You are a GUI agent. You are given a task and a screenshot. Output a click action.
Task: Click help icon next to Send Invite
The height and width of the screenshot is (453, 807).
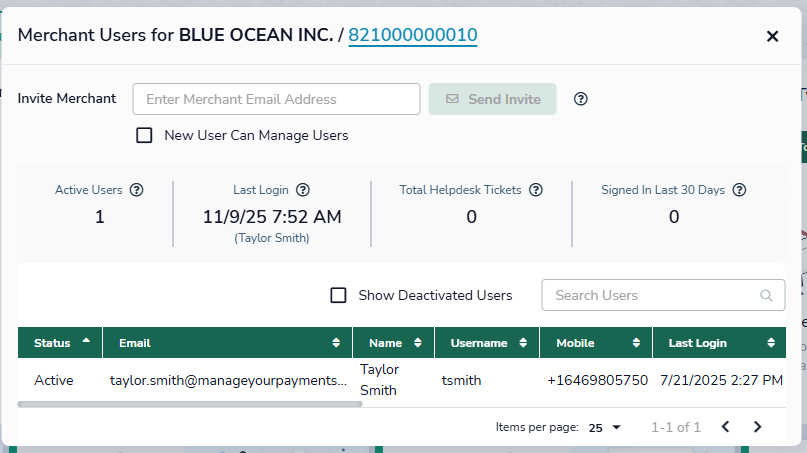(580, 99)
